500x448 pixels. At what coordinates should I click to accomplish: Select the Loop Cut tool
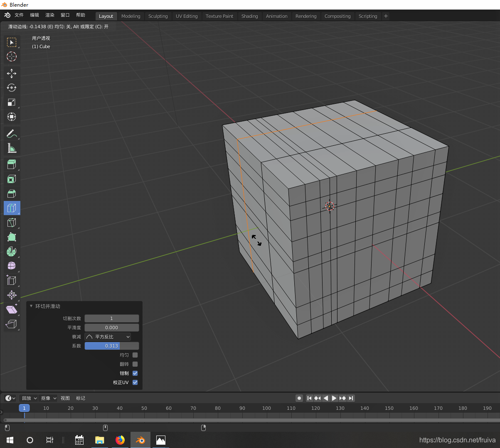pos(12,208)
